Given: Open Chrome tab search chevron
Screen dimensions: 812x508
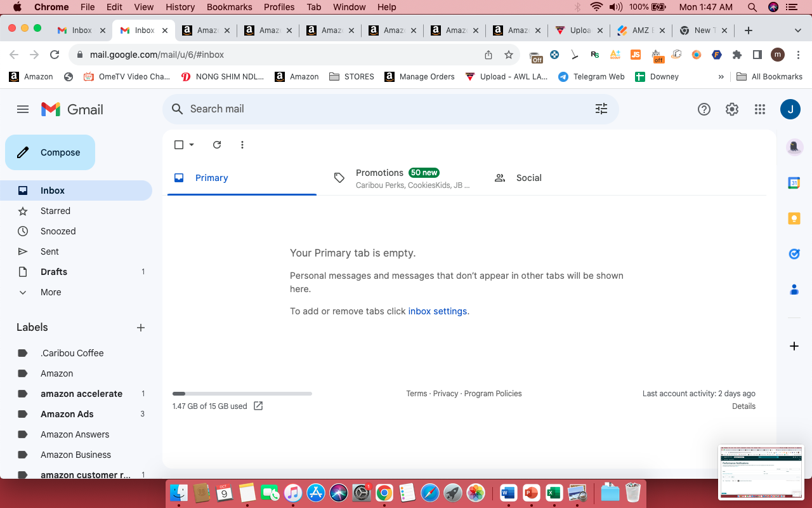Looking at the screenshot, I should 798,30.
